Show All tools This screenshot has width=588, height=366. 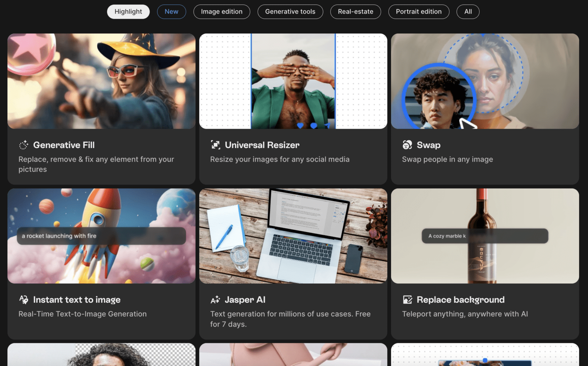[468, 11]
